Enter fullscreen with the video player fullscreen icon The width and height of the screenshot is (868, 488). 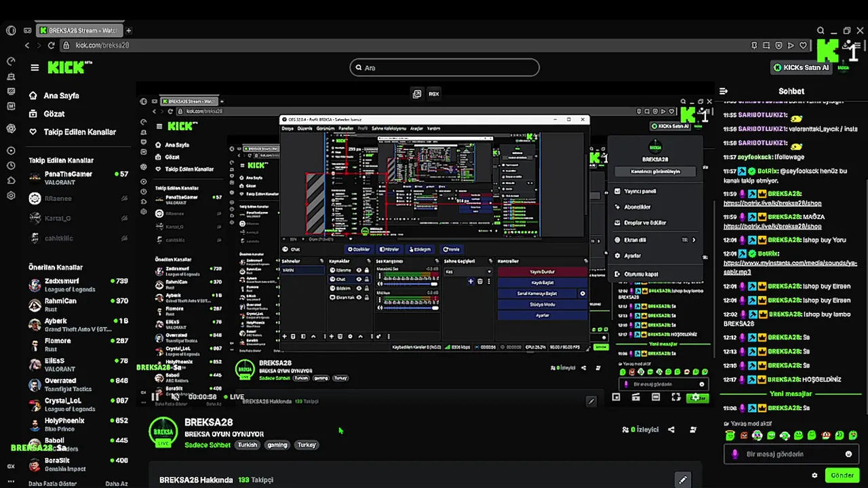[x=675, y=397]
